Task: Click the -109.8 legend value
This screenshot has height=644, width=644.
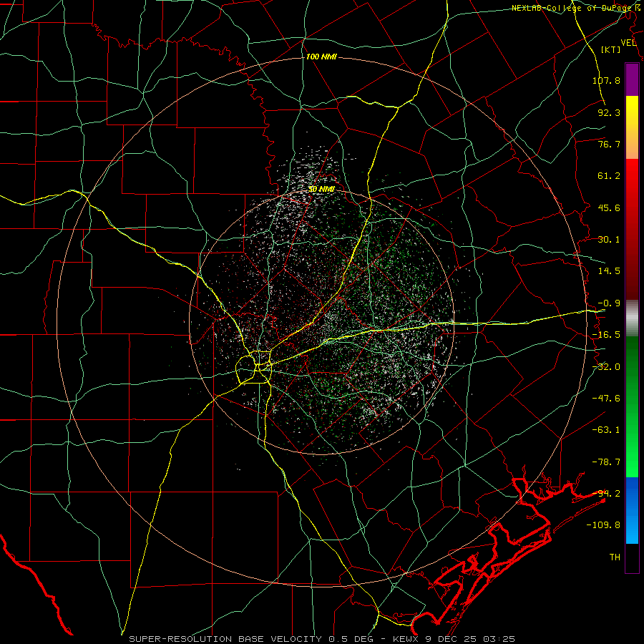Action: [x=603, y=525]
